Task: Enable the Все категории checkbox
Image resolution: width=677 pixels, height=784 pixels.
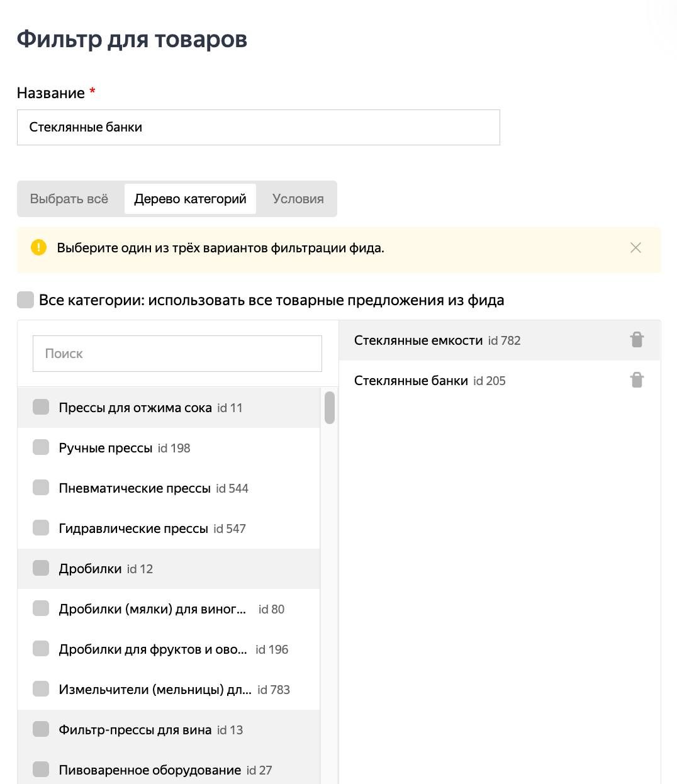Action: 25,300
